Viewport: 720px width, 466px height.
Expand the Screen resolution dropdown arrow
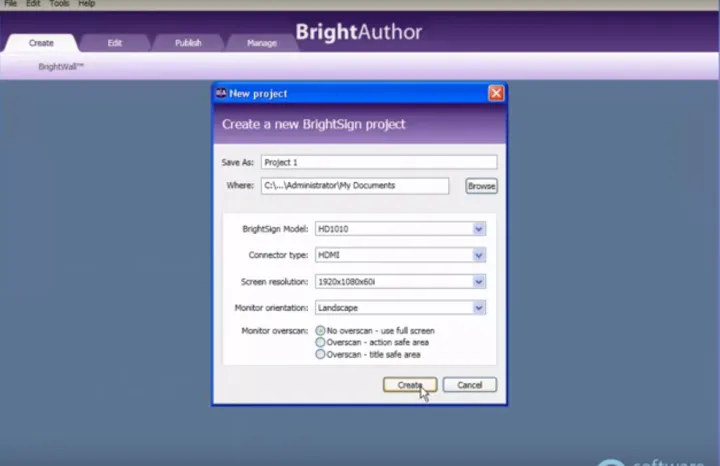point(478,281)
